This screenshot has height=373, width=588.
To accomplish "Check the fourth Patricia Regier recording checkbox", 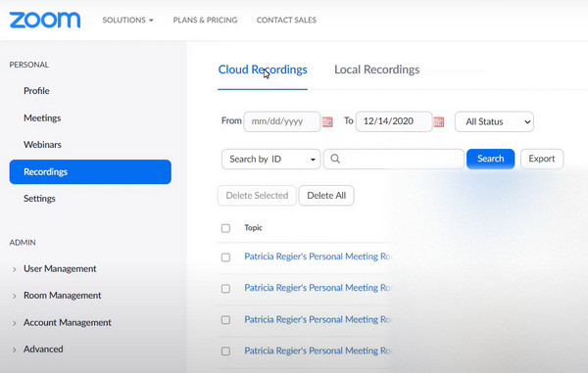I will [225, 350].
